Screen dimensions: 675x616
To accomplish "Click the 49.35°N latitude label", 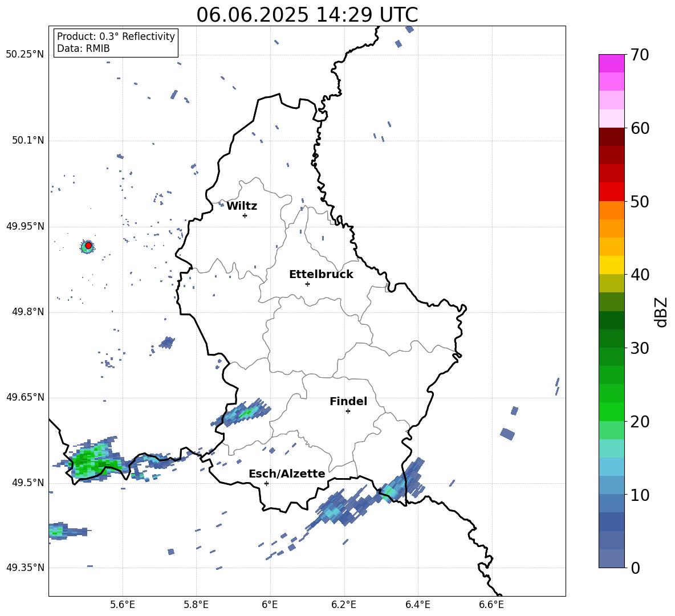I will tap(25, 568).
